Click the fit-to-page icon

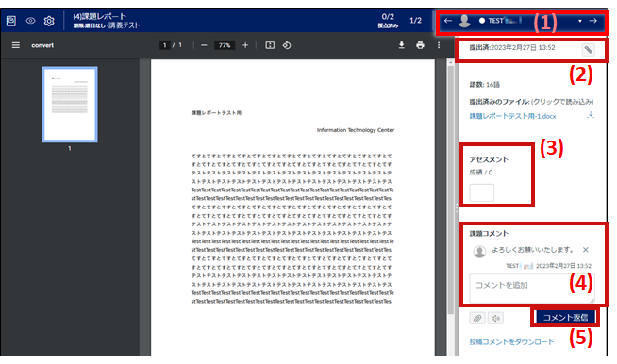click(x=270, y=45)
